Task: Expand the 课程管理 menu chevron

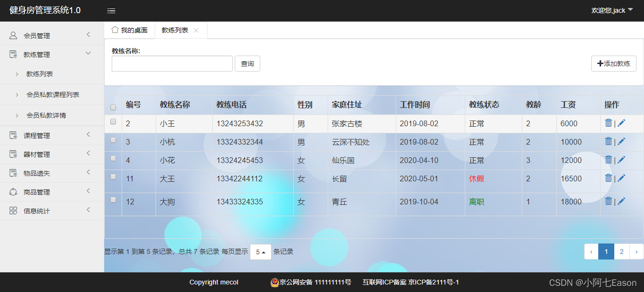Action: coord(88,134)
